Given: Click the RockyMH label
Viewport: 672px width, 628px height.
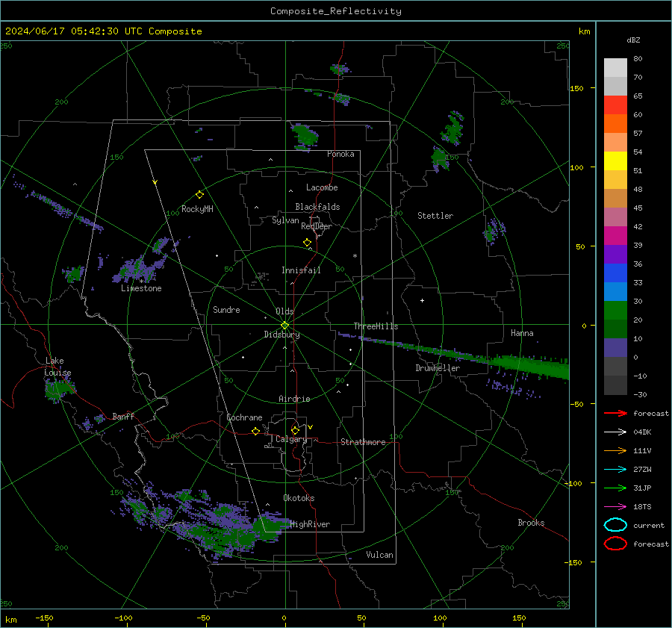Looking at the screenshot, I should (x=197, y=209).
